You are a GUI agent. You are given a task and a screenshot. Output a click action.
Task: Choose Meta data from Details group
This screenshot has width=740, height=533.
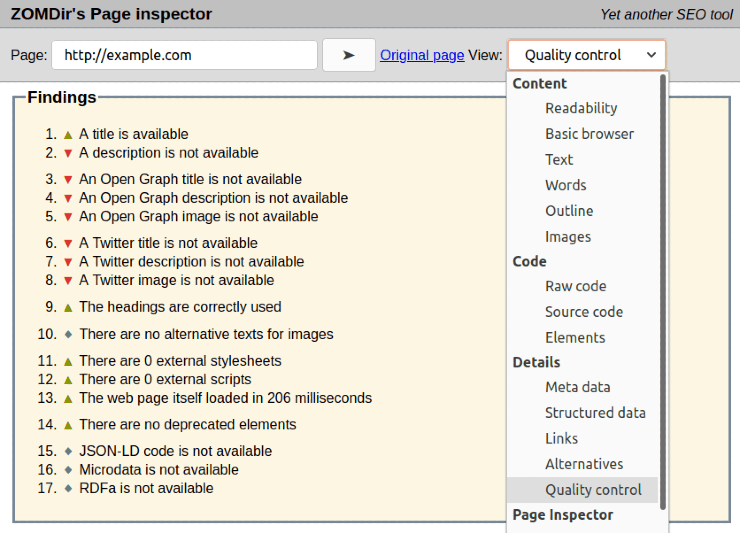(x=577, y=387)
